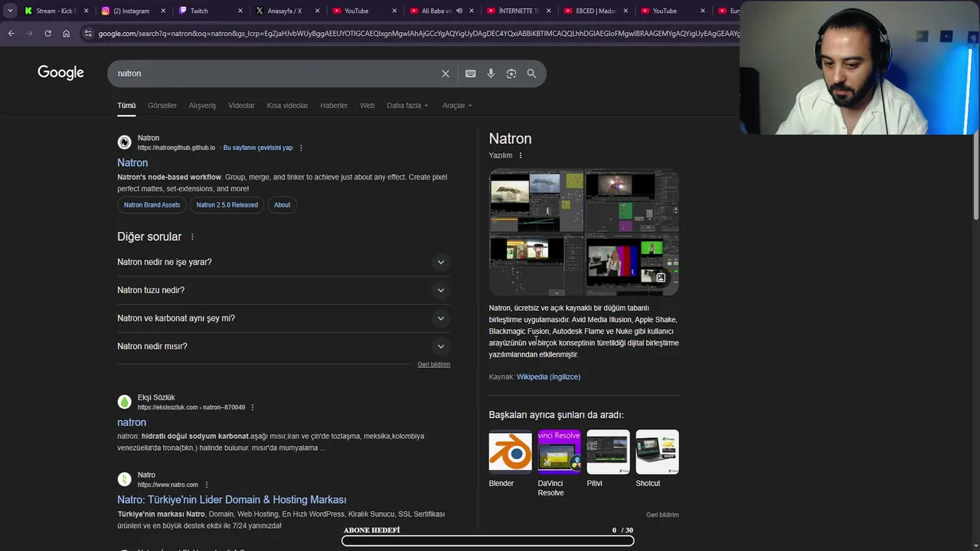980x551 pixels.
Task: Open the Daha fazla dropdown
Action: point(407,106)
